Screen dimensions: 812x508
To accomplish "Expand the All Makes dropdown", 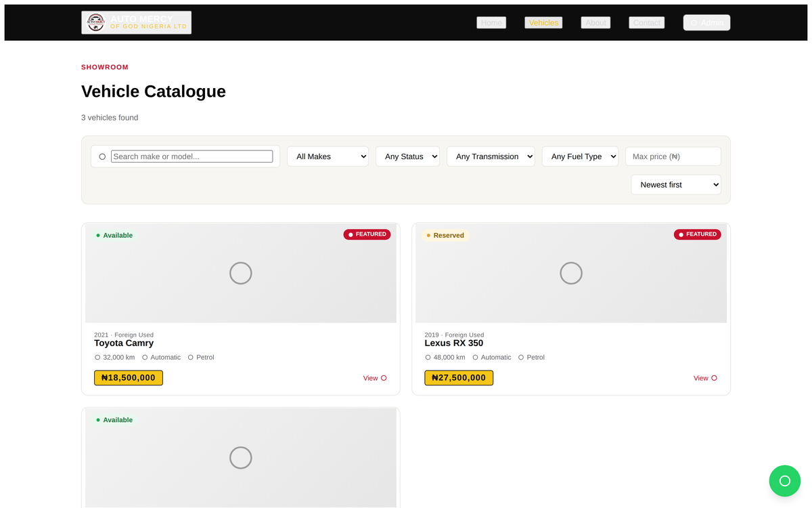I will click(328, 156).
